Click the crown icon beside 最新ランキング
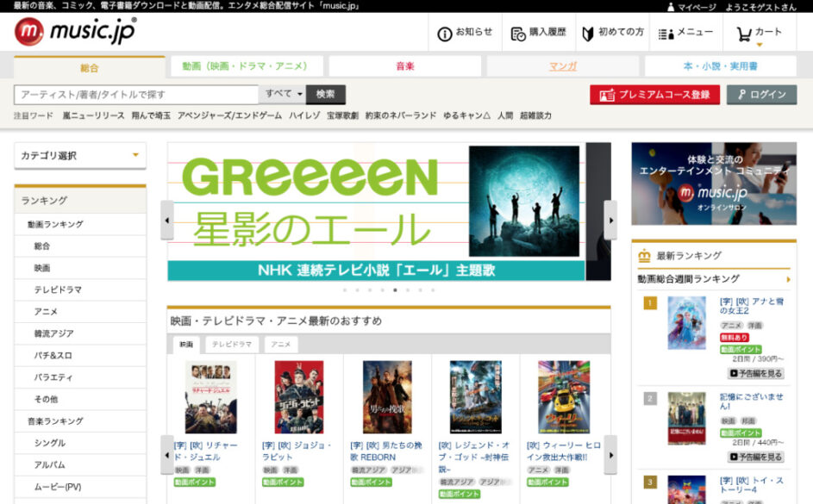This screenshot has width=813, height=504. tap(644, 255)
